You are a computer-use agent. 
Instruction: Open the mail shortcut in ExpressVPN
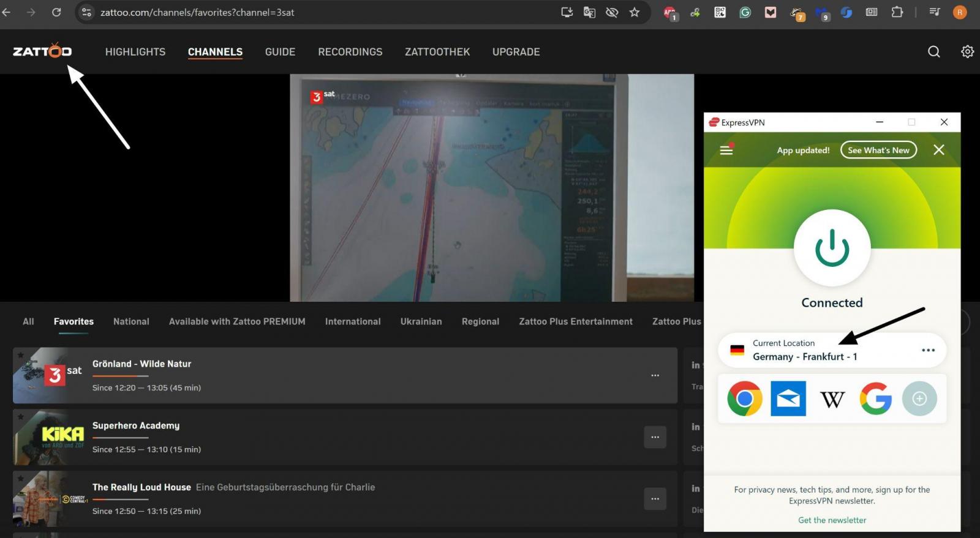click(788, 398)
